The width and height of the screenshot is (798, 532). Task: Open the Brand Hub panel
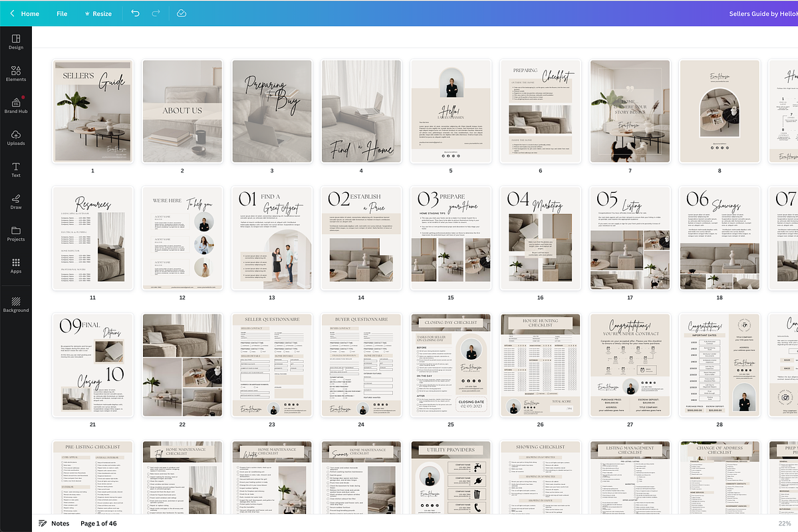(x=16, y=106)
